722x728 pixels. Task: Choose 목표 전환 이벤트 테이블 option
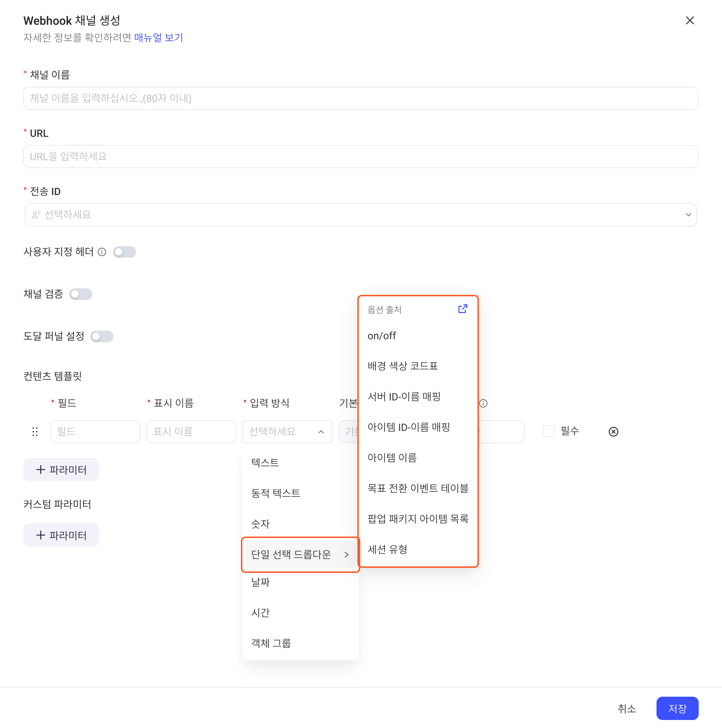(x=418, y=488)
